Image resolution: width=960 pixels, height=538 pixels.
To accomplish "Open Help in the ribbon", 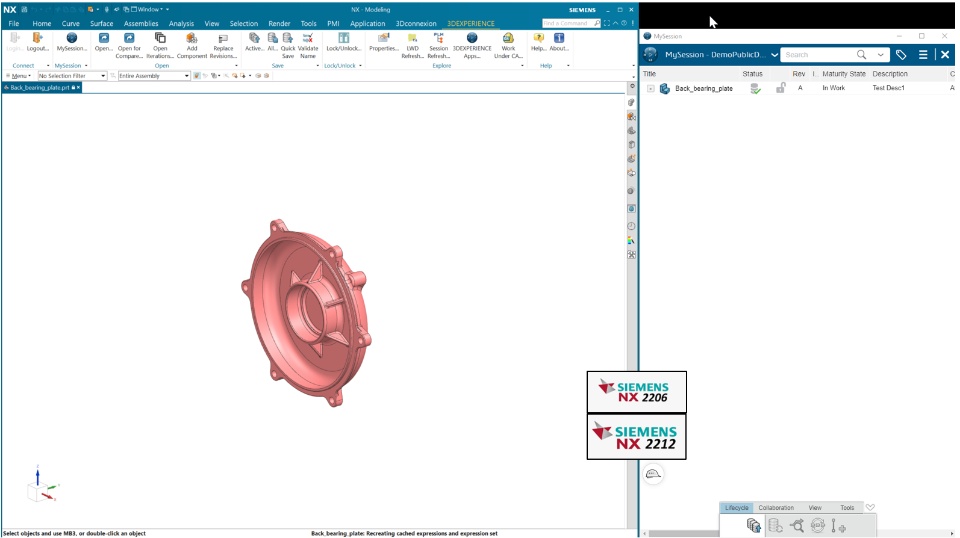I will point(538,39).
